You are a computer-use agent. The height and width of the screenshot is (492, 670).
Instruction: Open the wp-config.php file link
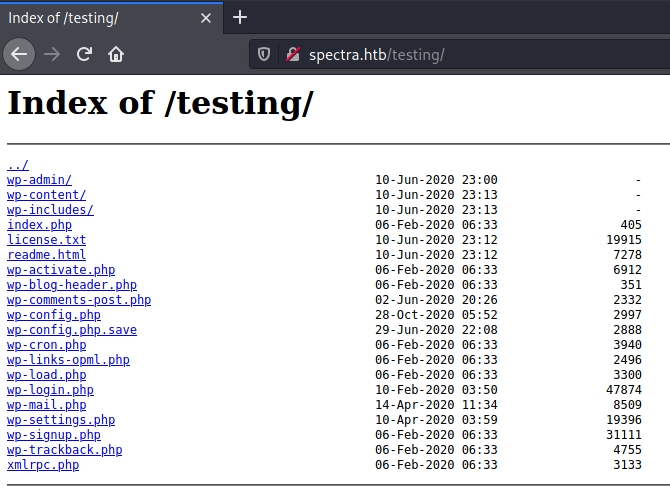tap(54, 315)
